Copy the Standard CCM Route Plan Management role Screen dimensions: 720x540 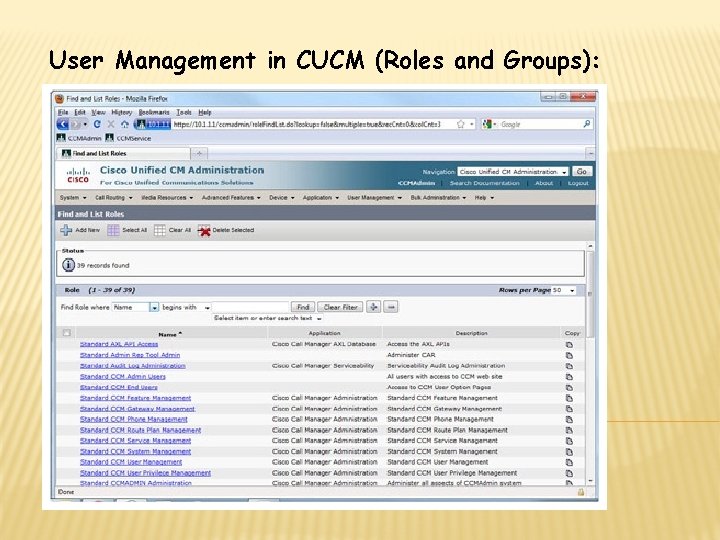click(569, 430)
